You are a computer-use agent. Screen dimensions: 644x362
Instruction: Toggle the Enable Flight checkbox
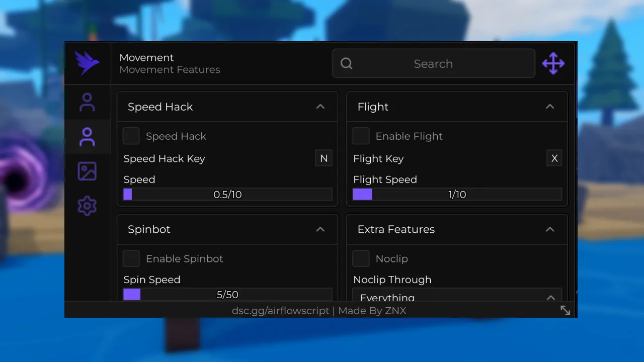[x=361, y=136]
